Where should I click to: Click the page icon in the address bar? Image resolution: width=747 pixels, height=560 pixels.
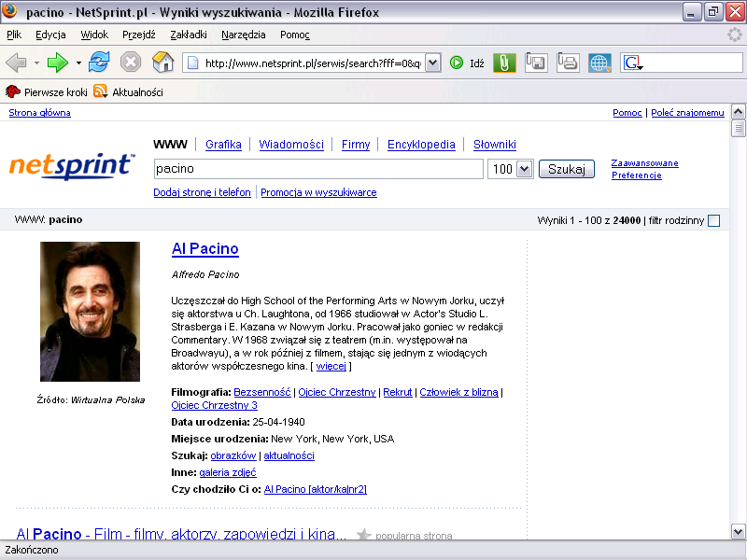point(193,63)
